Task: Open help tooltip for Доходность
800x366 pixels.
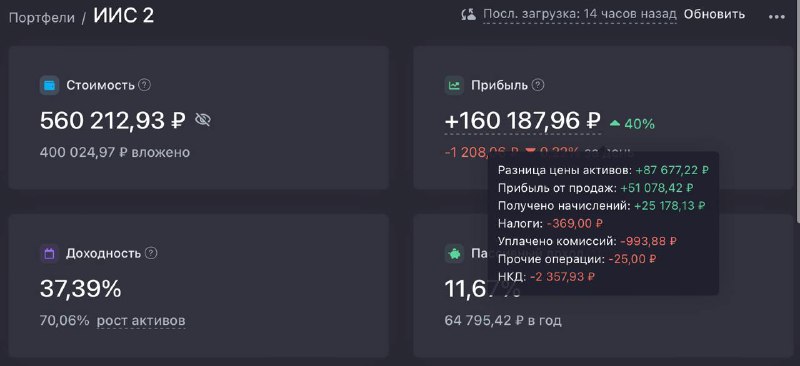Action: (151, 253)
